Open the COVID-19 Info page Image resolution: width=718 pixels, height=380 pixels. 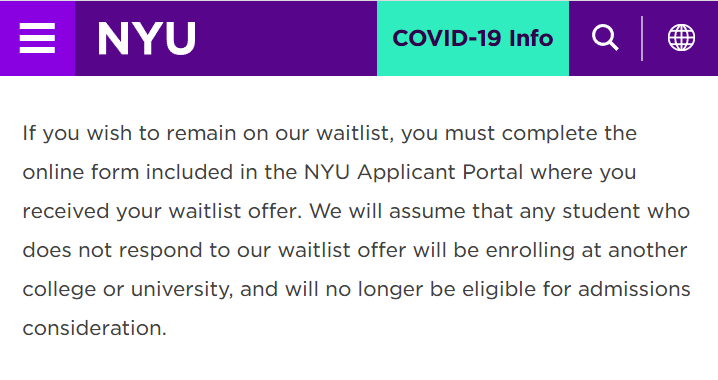click(x=473, y=38)
